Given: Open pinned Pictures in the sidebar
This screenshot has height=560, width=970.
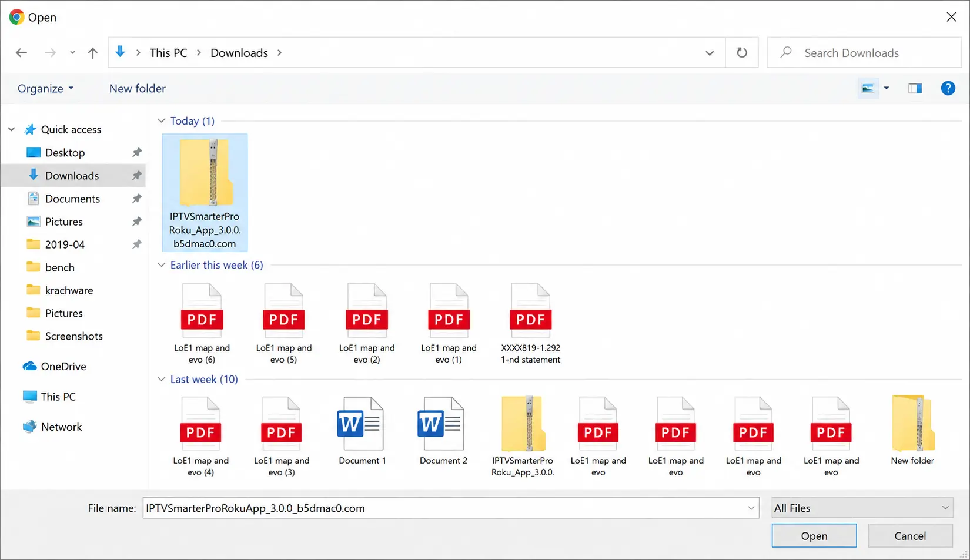Looking at the screenshot, I should click(63, 222).
